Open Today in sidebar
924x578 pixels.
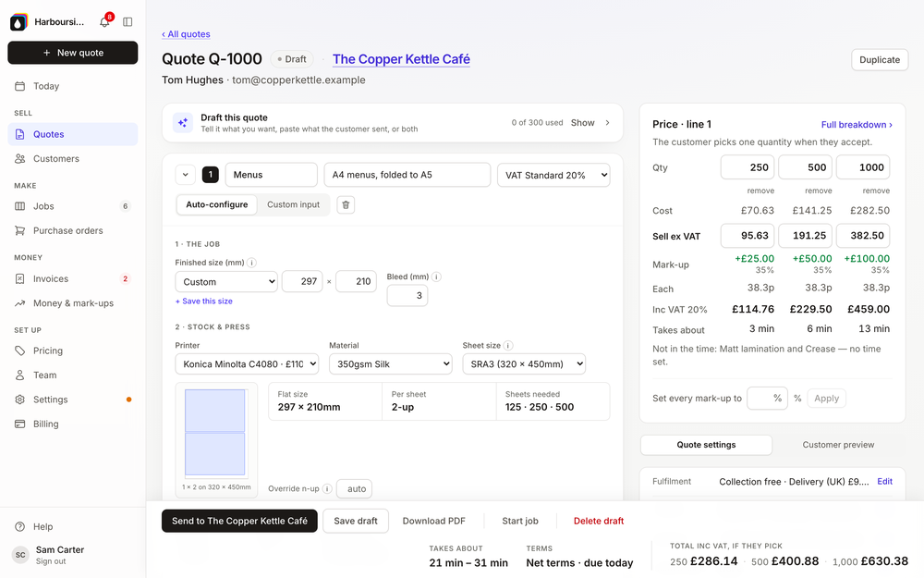72,86
